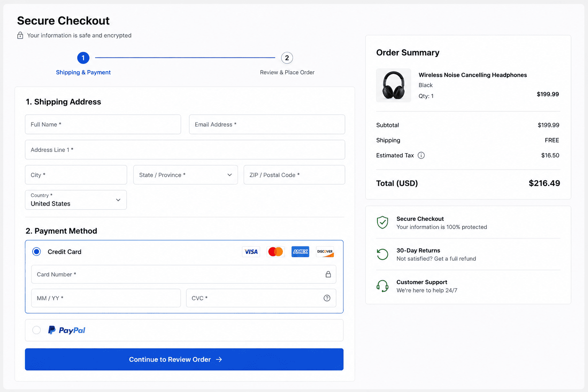
Task: Click the Mastercard logo
Action: (x=276, y=252)
